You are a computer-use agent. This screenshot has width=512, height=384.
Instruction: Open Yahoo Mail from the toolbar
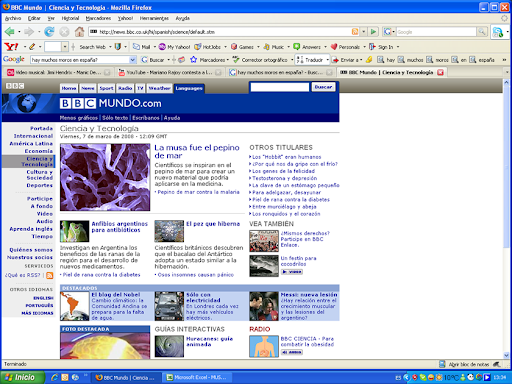[x=141, y=47]
